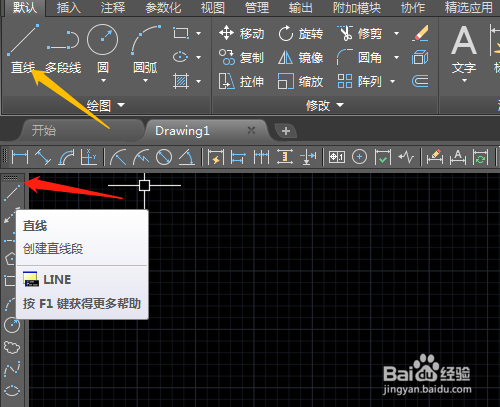This screenshot has height=407, width=500.
Task: Click the Continue dimension icon
Action: point(261,157)
